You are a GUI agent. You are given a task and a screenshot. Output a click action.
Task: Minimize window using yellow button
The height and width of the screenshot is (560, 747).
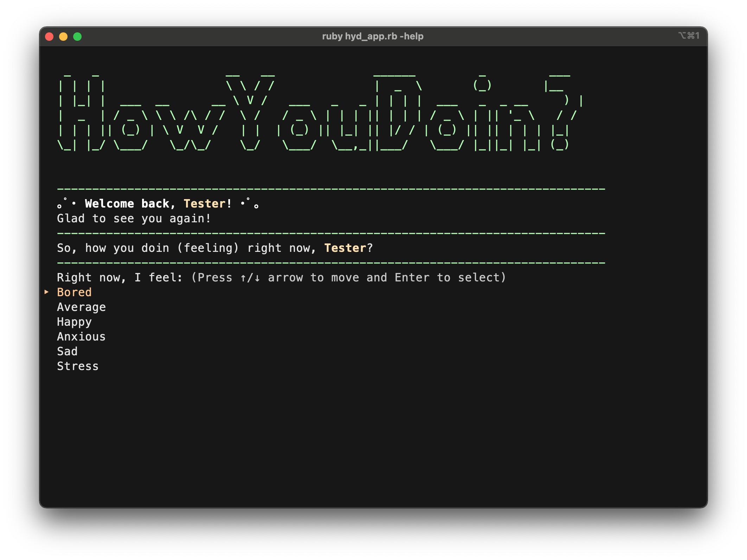[63, 37]
